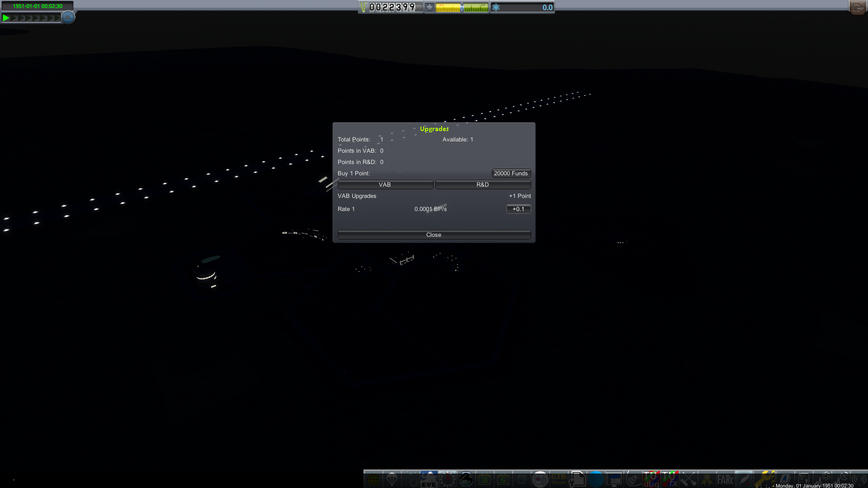Click the parachute toolbar icon
Viewport: 868px width, 488px height.
pos(392,479)
